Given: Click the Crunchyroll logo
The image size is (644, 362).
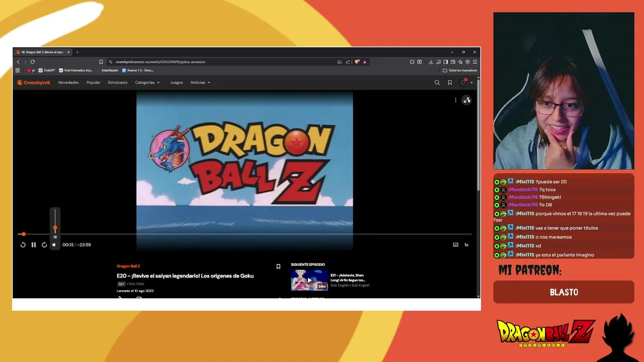Looking at the screenshot, I should (x=34, y=82).
